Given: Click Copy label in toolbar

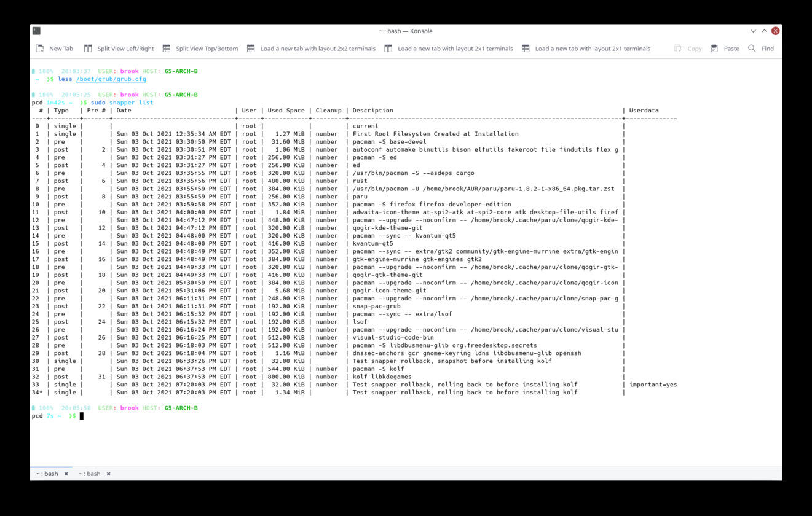Looking at the screenshot, I should click(695, 49).
